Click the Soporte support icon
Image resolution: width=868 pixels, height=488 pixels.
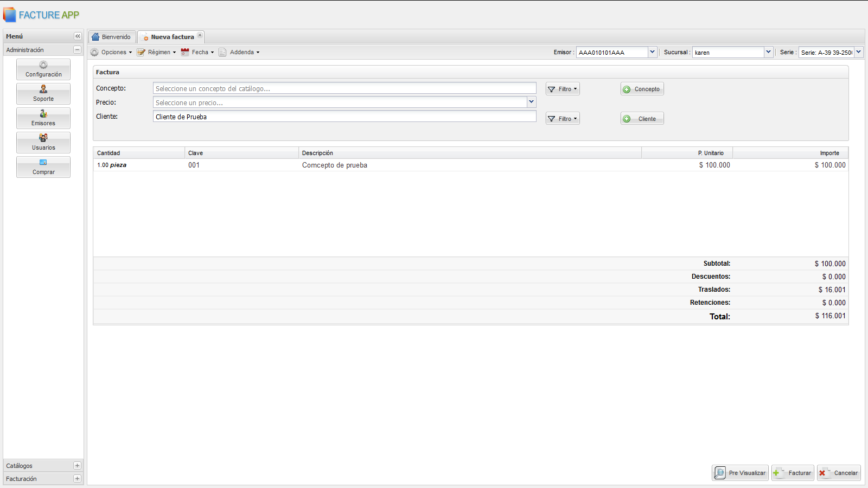(x=43, y=94)
